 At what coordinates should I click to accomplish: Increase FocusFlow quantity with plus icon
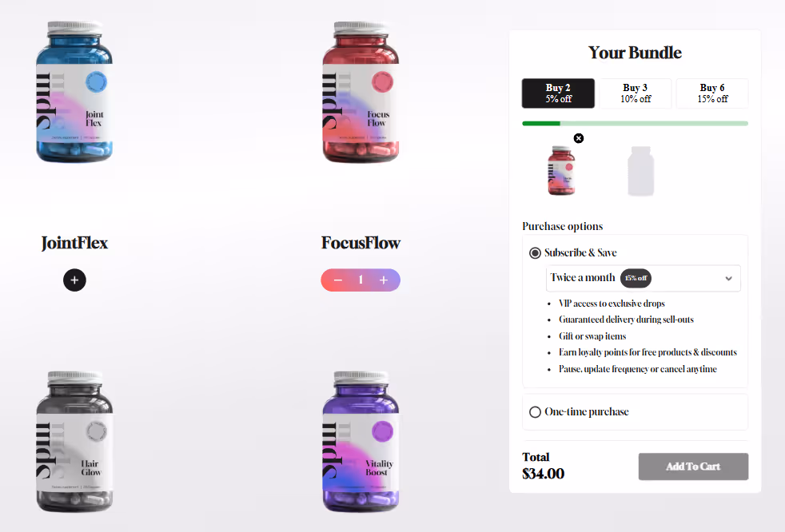point(384,280)
